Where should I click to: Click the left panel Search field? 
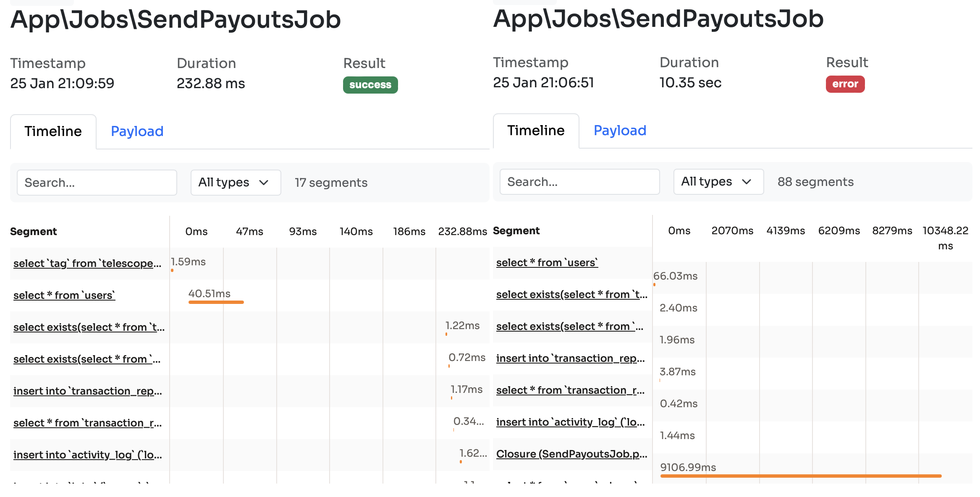pos(97,183)
